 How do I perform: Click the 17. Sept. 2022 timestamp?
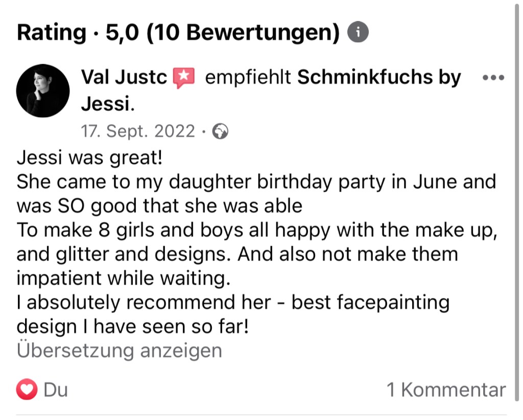(x=138, y=132)
